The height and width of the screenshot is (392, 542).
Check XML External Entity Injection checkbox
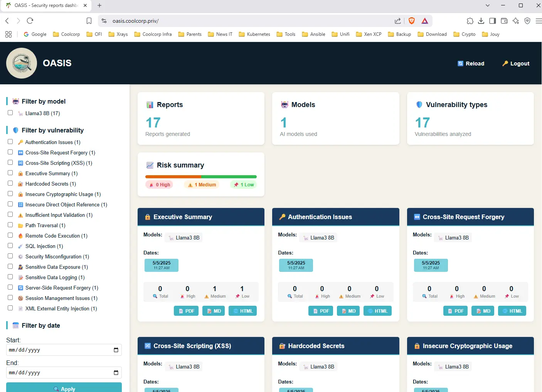pyautogui.click(x=10, y=308)
